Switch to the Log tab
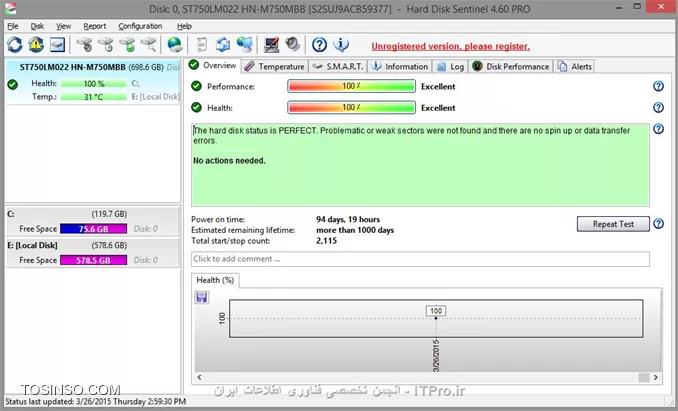The image size is (678, 411). click(450, 67)
